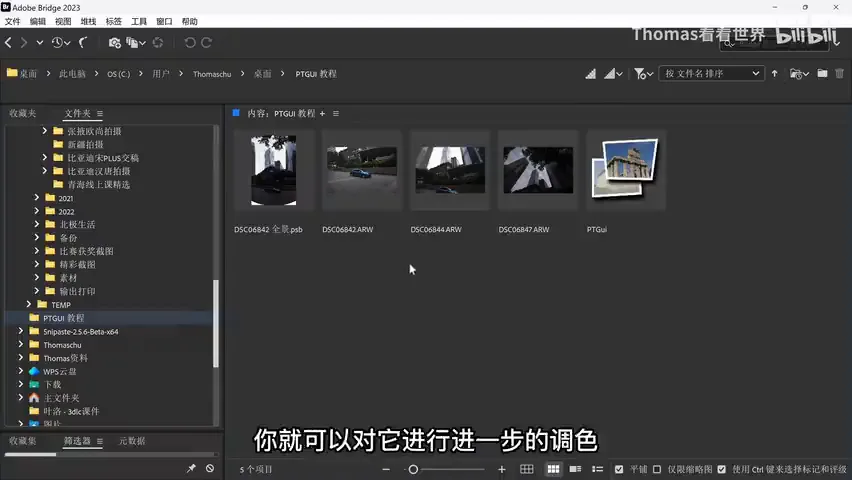
Task: Select the PTGUI 教程 folder in tree
Action: click(x=64, y=318)
